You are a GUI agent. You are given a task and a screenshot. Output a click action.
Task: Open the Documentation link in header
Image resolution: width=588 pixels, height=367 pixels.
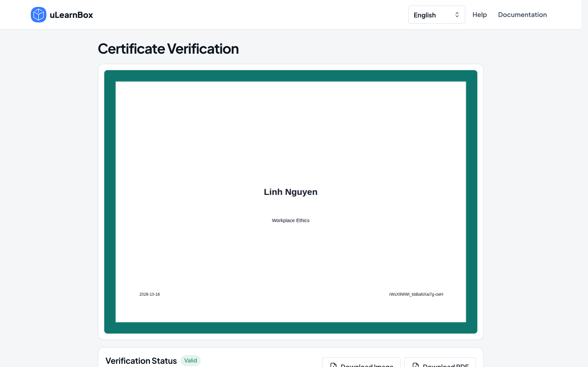coord(522,15)
